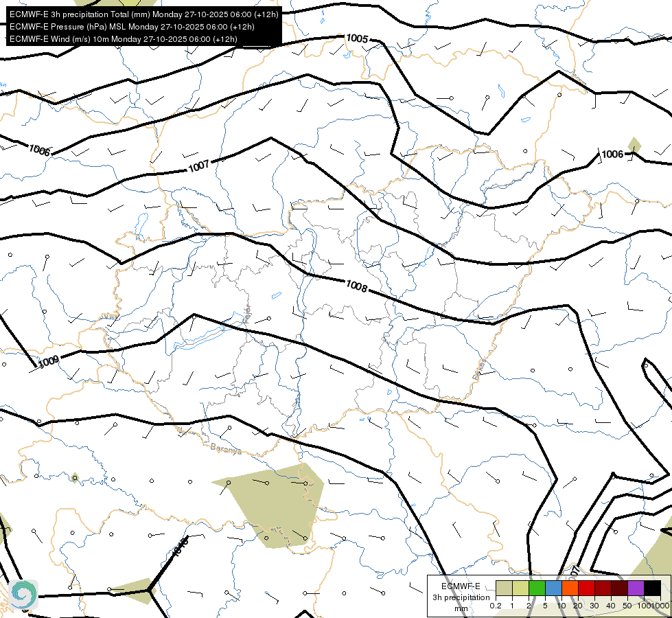Click the 1005 isobar label

tap(357, 38)
